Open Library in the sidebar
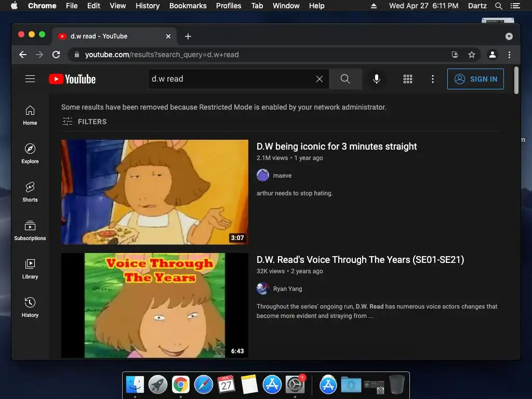This screenshot has width=532, height=399. pos(30,269)
